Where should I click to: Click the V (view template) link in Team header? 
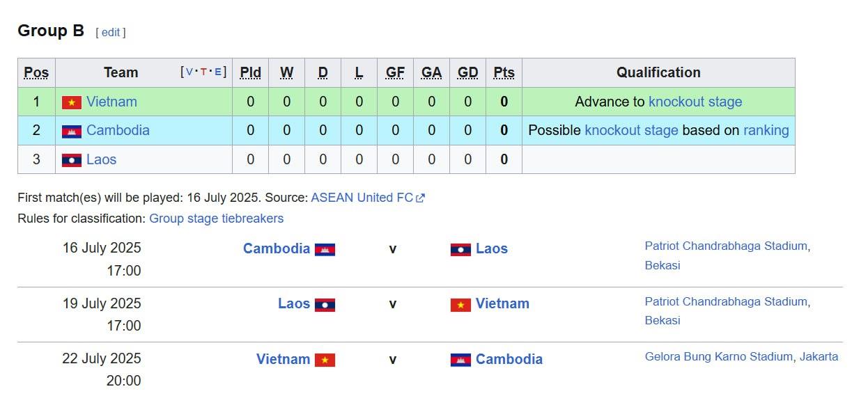tap(189, 72)
